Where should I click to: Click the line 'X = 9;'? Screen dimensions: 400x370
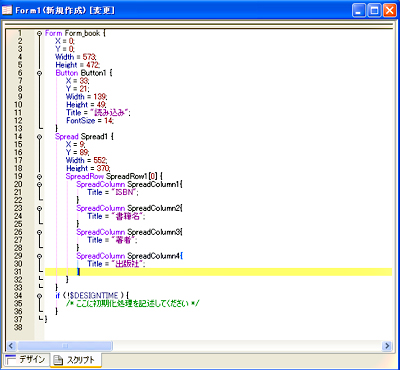pyautogui.click(x=75, y=145)
